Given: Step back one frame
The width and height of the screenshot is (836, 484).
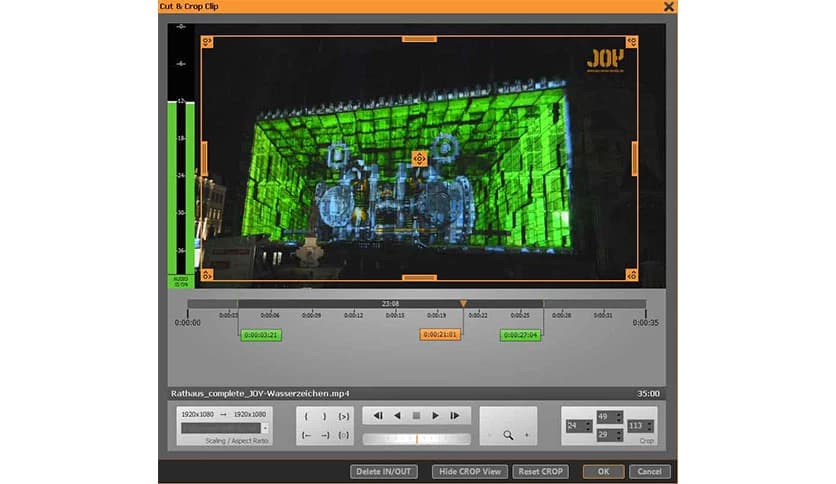Looking at the screenshot, I should click(x=377, y=415).
